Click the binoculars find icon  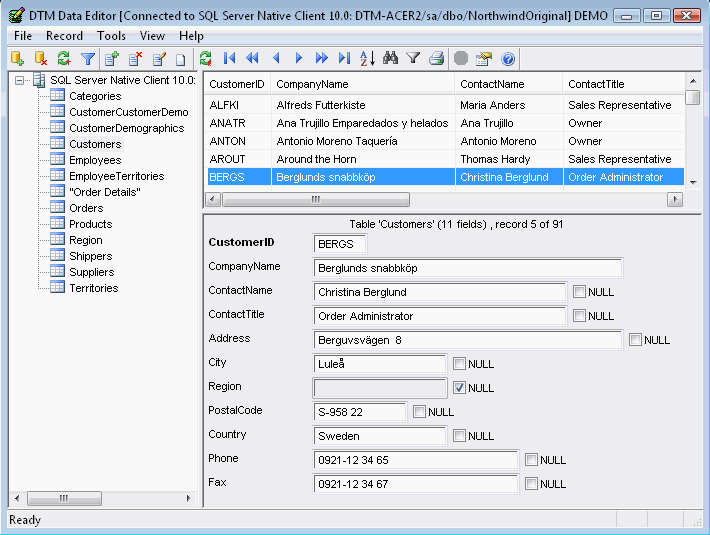[390, 58]
